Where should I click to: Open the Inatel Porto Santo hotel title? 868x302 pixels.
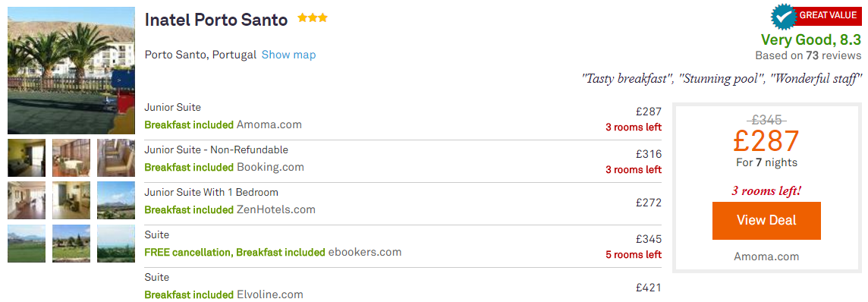(x=216, y=20)
